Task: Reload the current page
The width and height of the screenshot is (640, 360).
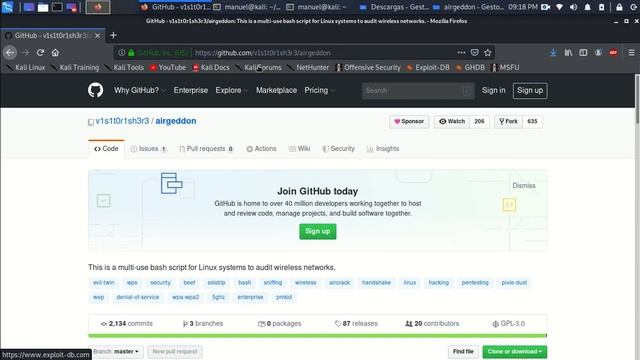Action: pos(40,53)
